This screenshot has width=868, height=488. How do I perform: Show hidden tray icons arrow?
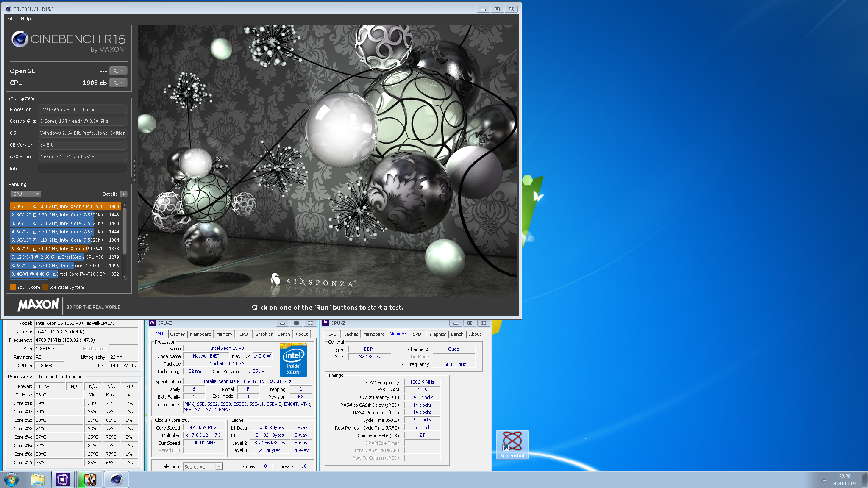point(824,480)
